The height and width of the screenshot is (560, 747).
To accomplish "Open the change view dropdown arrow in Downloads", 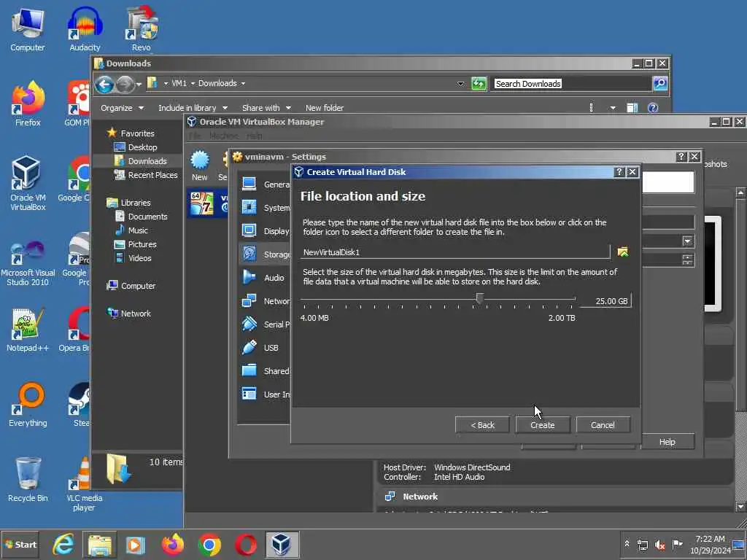I will point(613,108).
